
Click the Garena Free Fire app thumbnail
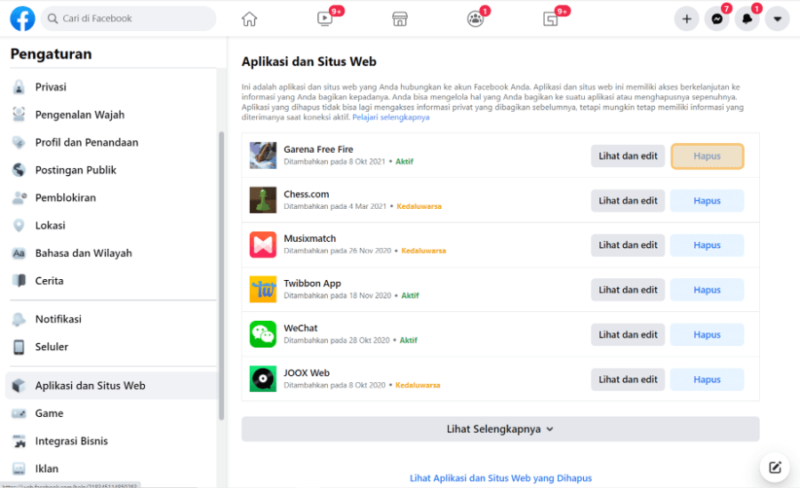pos(263,155)
